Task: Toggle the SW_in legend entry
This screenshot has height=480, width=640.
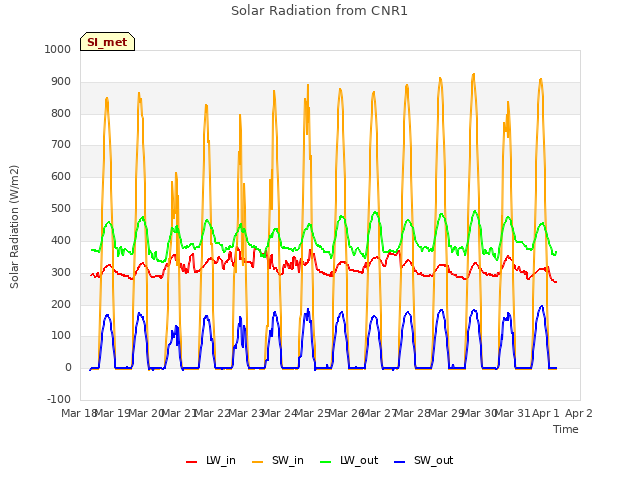Action: click(x=278, y=460)
